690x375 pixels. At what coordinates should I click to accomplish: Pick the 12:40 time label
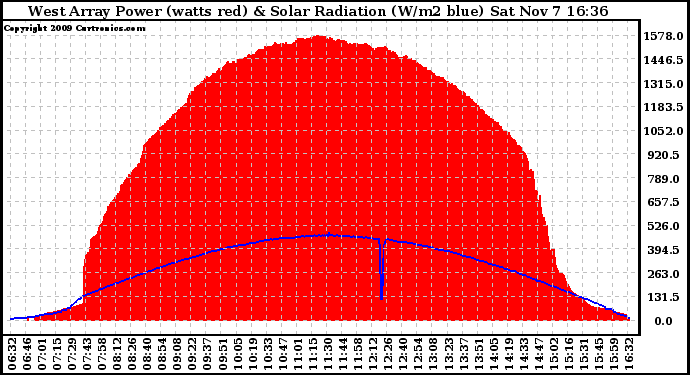[x=402, y=354]
